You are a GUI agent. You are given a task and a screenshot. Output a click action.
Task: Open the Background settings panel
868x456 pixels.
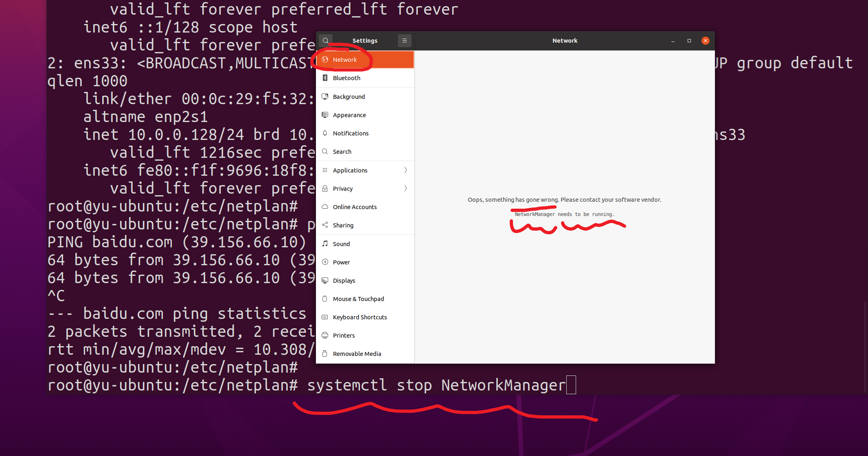365,97
